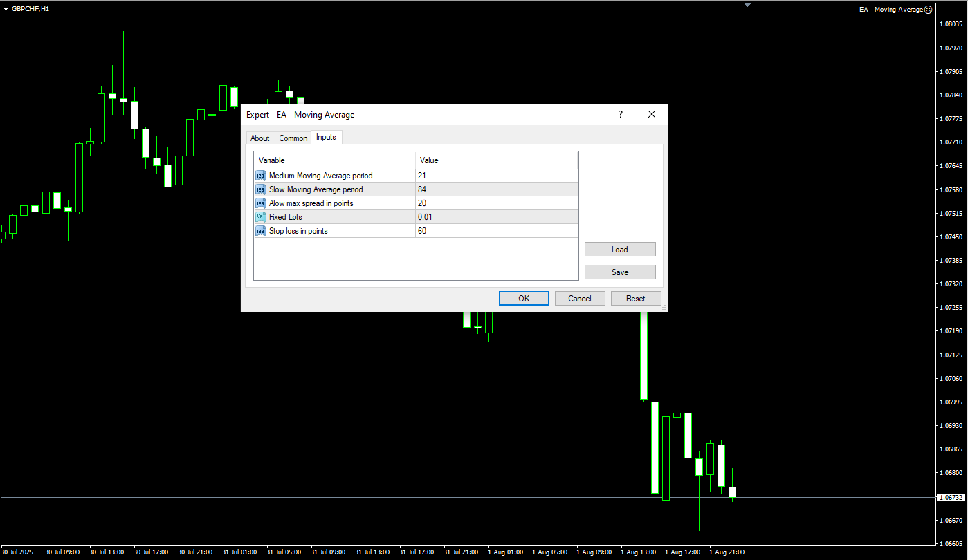Open the About tab
The image size is (968, 560).
(260, 138)
